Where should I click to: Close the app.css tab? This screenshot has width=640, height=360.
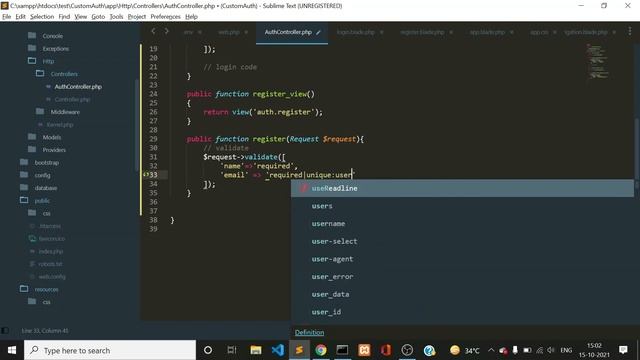[x=554, y=32]
